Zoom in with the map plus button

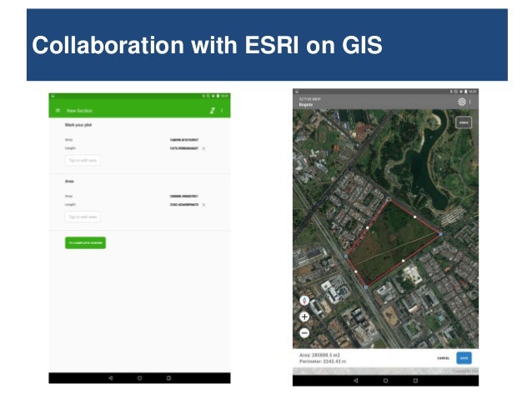[x=304, y=317]
